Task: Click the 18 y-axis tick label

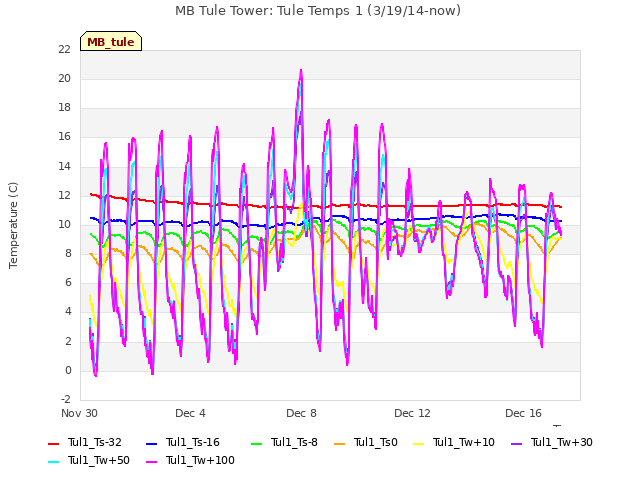Action: coord(64,108)
